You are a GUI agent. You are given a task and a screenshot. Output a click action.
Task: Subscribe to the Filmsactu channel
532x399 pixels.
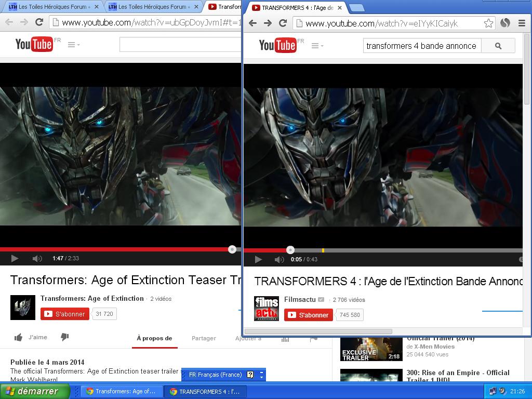pyautogui.click(x=308, y=315)
